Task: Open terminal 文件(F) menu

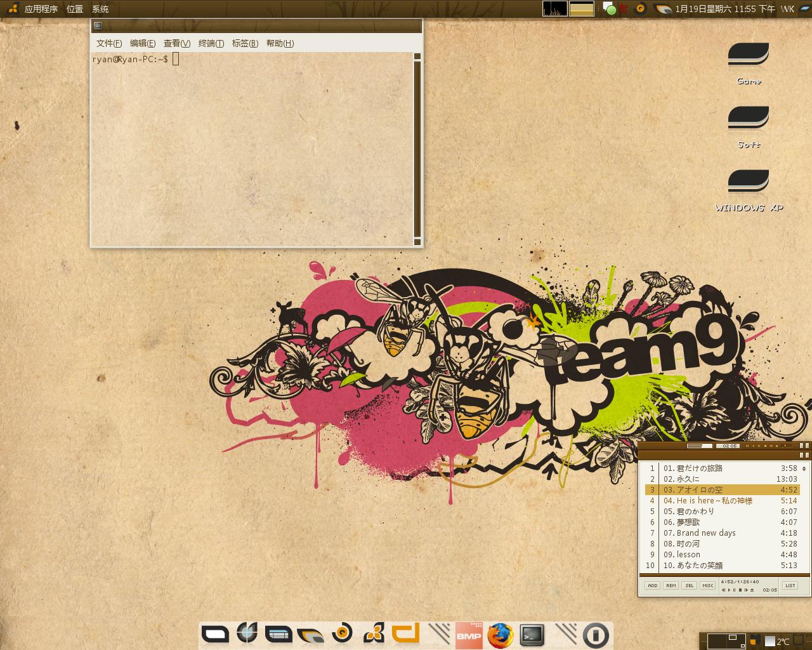Action: [x=109, y=43]
